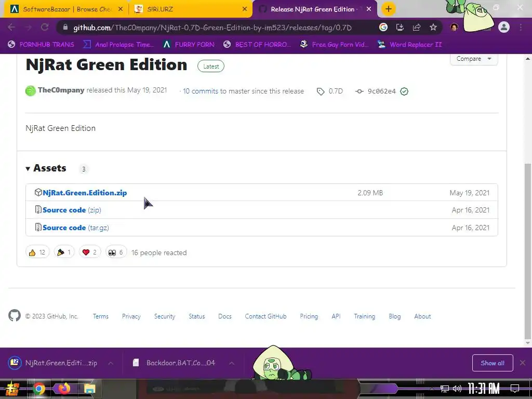Open the PORNHUB TRANS bookmark

pyautogui.click(x=41, y=45)
